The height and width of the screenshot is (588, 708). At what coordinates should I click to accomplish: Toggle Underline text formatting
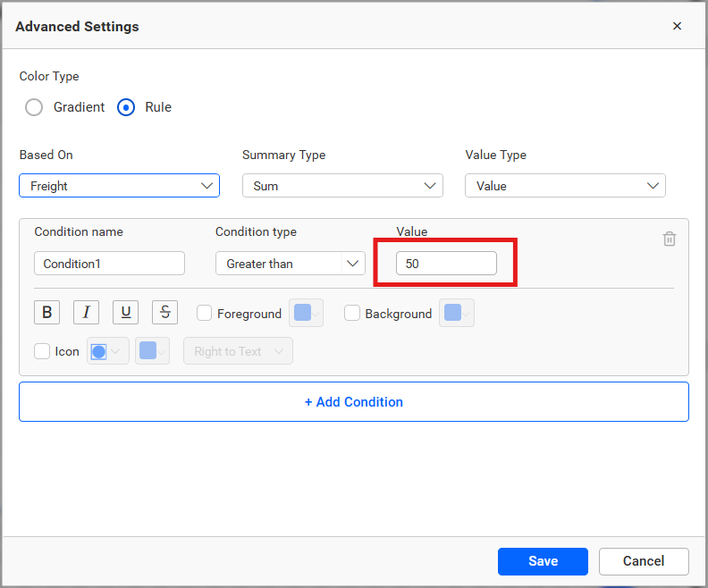125,313
